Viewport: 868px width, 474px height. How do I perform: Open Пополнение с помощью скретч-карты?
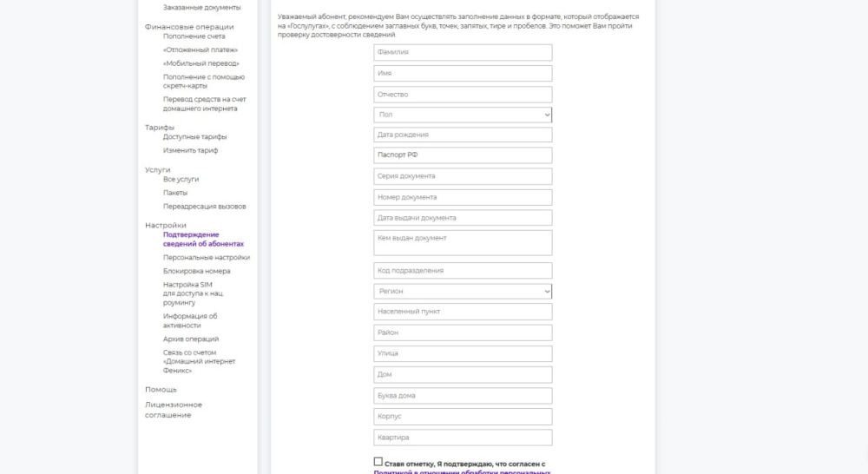(x=204, y=82)
